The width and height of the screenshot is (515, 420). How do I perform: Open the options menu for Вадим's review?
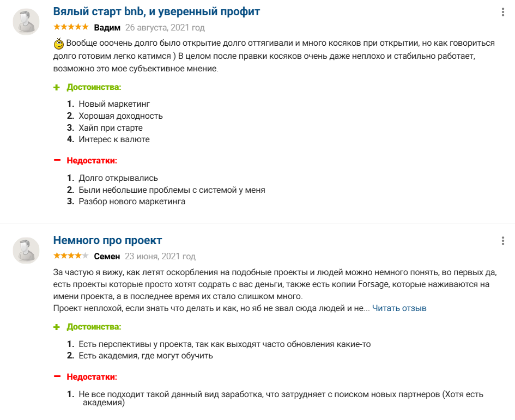pos(502,12)
